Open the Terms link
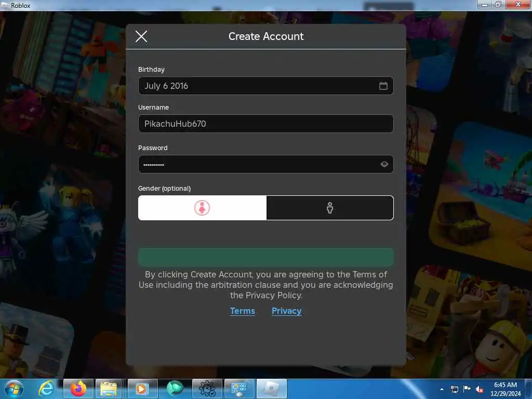The image size is (532, 399). [242, 311]
